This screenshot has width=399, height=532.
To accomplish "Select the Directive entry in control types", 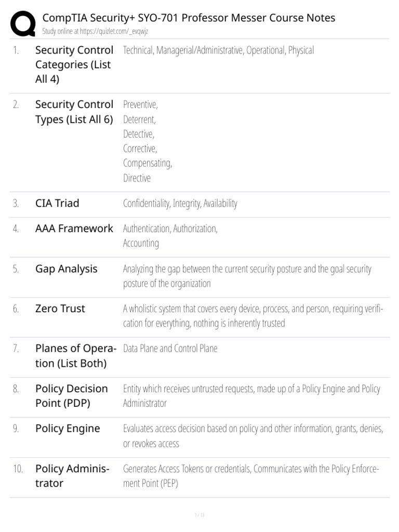I will (137, 178).
